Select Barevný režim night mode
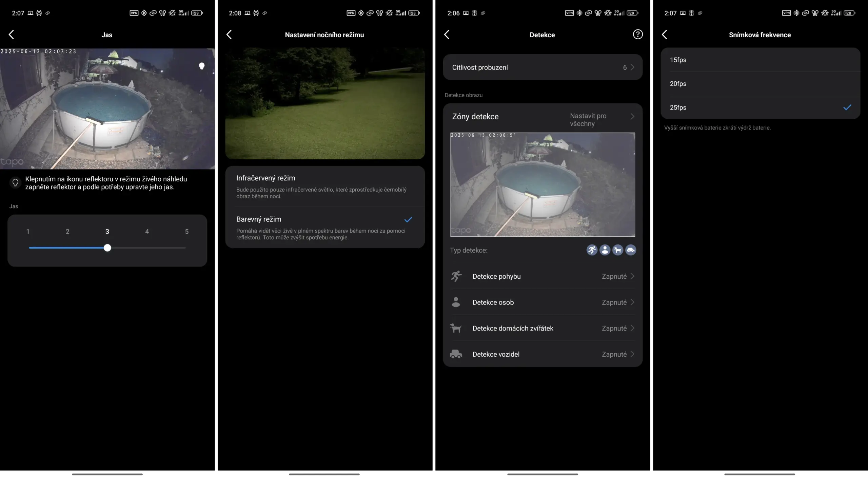This screenshot has height=478, width=868. pos(325,227)
